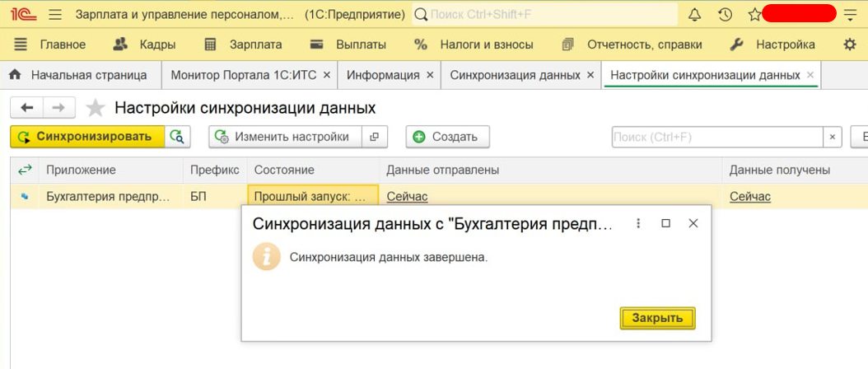Maximize the synchronization dialog
The height and width of the screenshot is (369, 868).
coord(666,223)
